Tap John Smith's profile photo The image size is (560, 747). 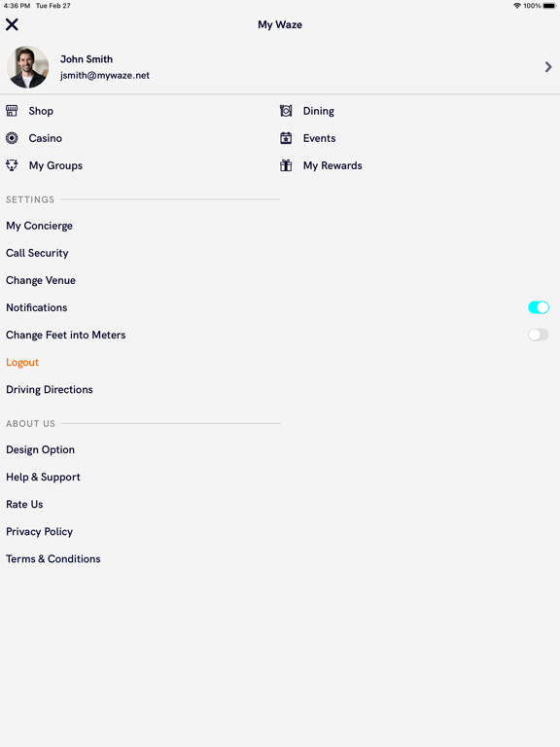[27, 67]
